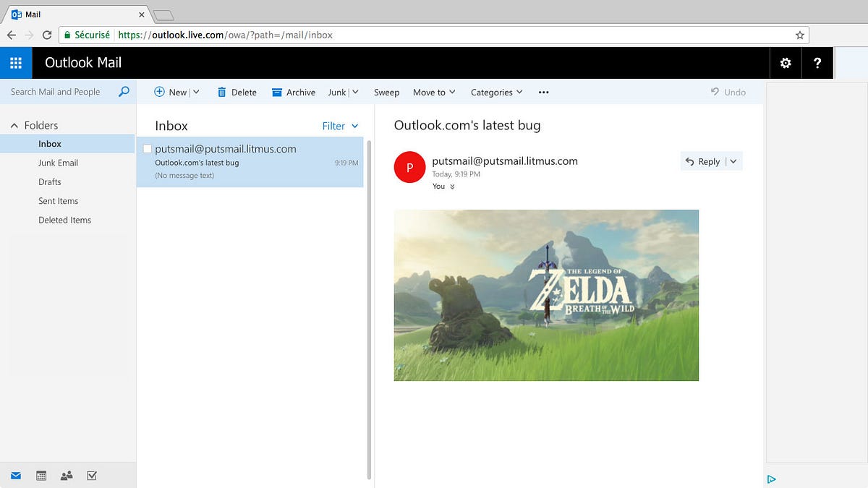Click the Sweep button
The image size is (868, 488).
click(386, 93)
